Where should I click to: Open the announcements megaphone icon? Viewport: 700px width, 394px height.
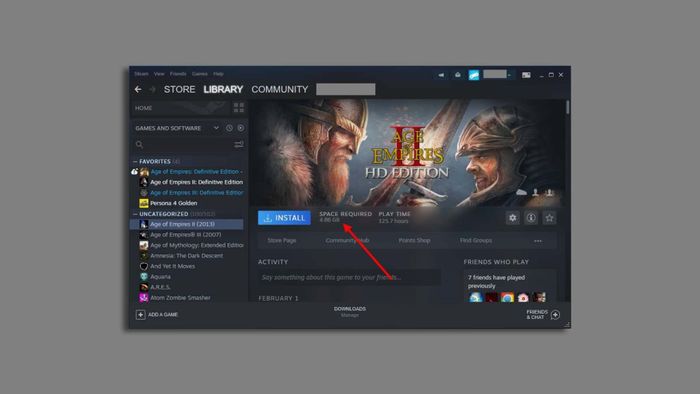441,75
